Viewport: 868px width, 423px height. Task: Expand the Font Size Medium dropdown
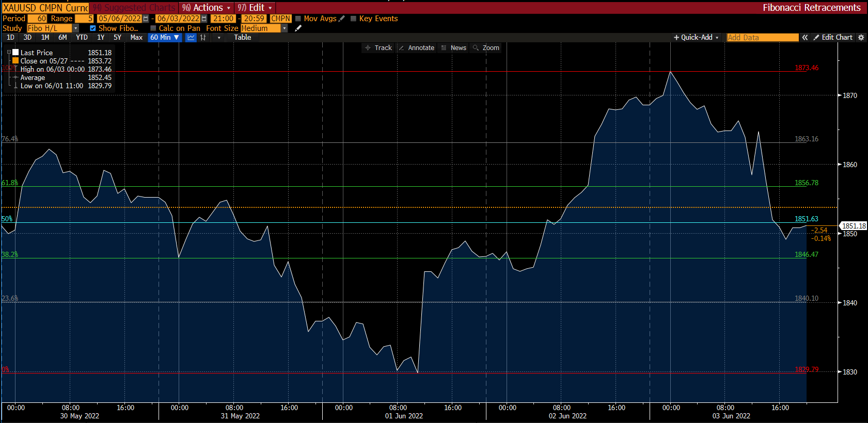coord(284,28)
